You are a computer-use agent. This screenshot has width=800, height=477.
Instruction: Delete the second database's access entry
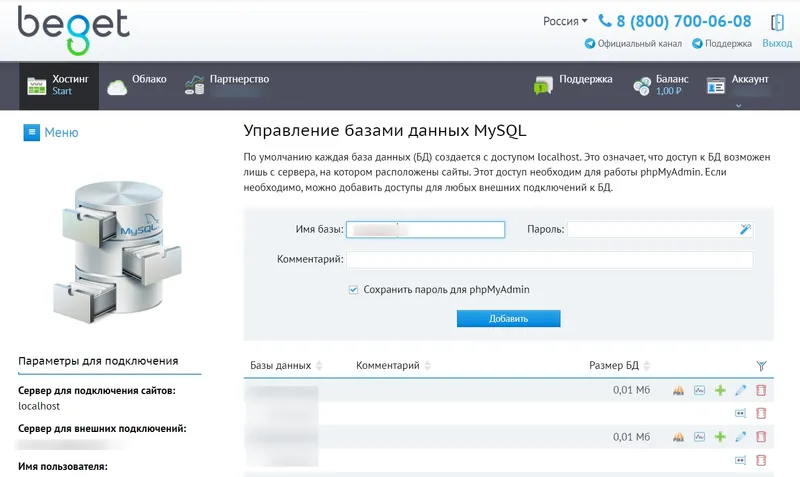pyautogui.click(x=761, y=460)
